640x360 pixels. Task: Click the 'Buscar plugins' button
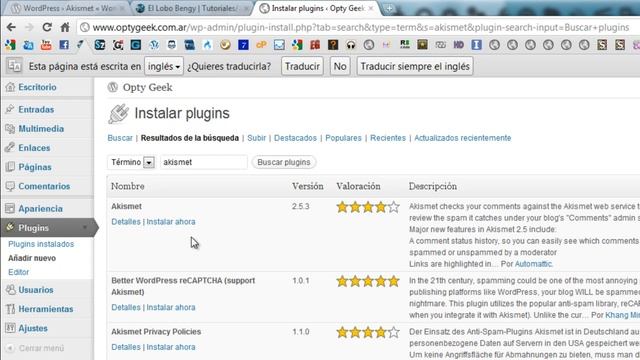(x=284, y=162)
